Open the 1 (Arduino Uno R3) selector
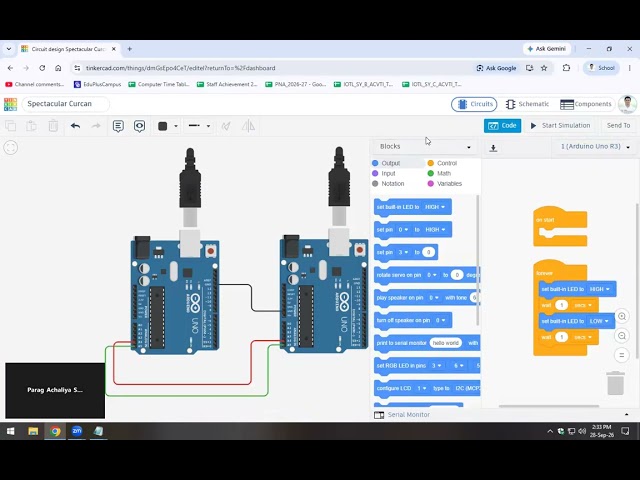This screenshot has height=480, width=640. coord(596,147)
